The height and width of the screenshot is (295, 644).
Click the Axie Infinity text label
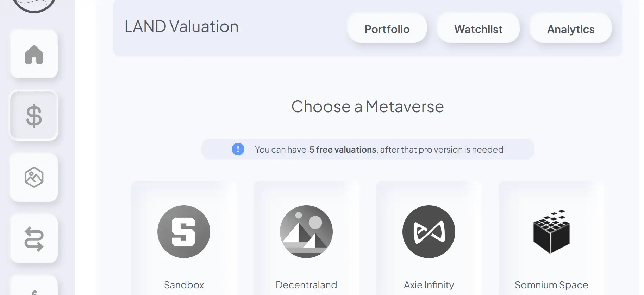coord(429,285)
